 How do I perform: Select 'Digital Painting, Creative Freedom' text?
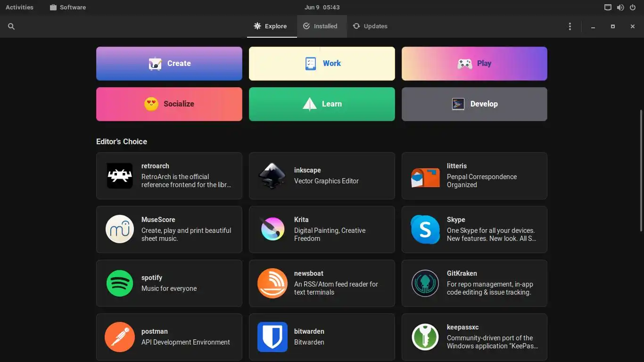pos(330,235)
